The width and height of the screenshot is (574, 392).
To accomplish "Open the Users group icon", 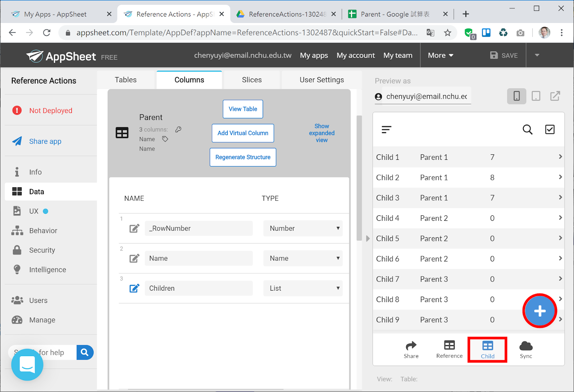I will point(17,300).
